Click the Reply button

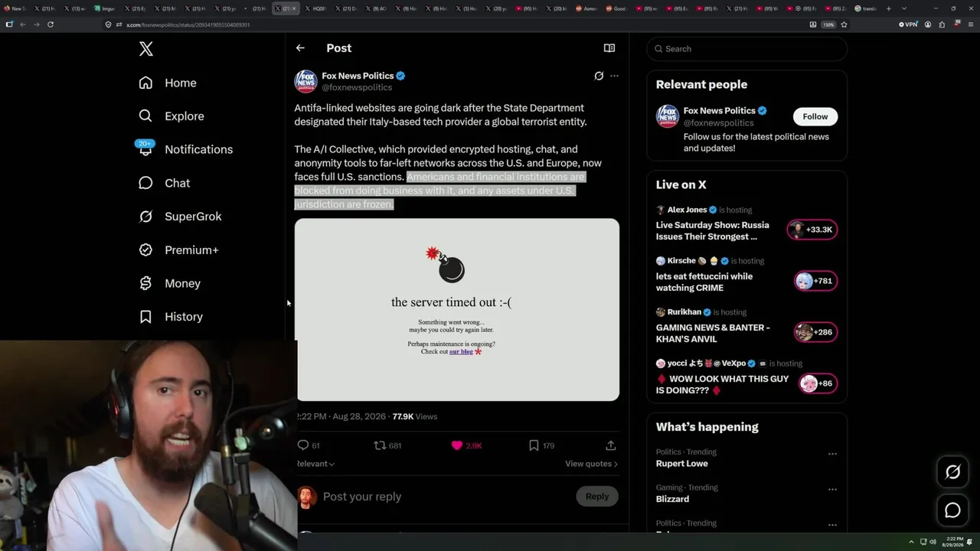tap(597, 497)
